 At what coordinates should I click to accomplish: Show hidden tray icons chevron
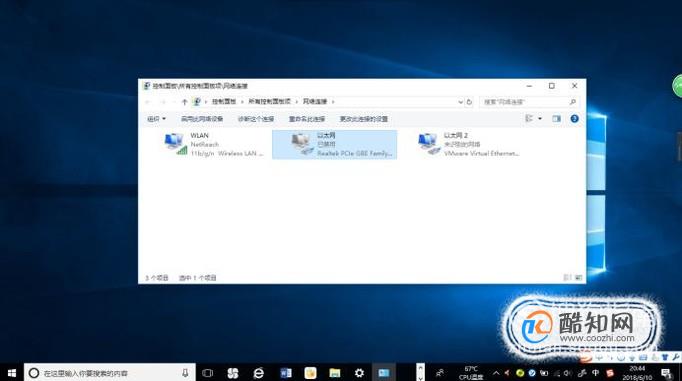(x=496, y=373)
